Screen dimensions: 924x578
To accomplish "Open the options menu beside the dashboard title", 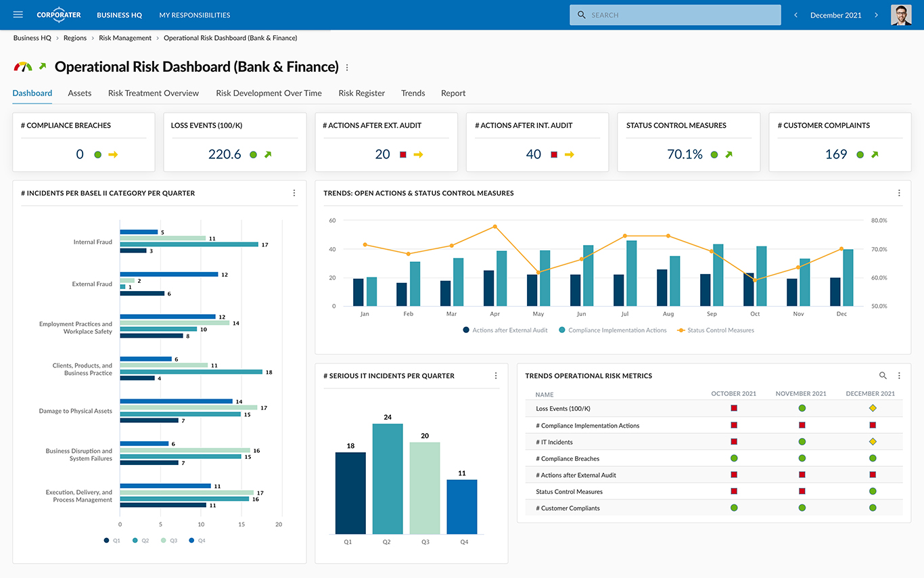I will (347, 67).
